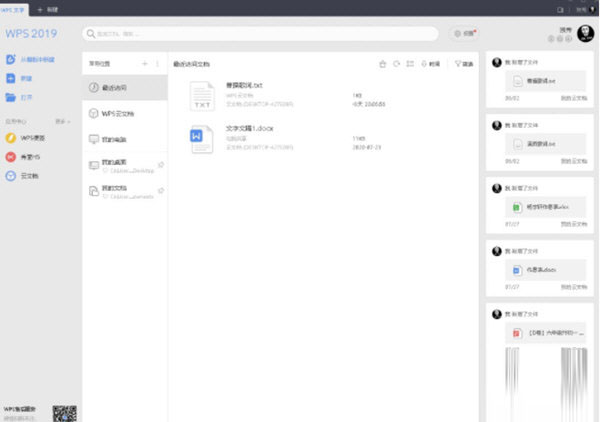Open the red 秀堂H5 app icon
600x422 pixels.
point(11,157)
